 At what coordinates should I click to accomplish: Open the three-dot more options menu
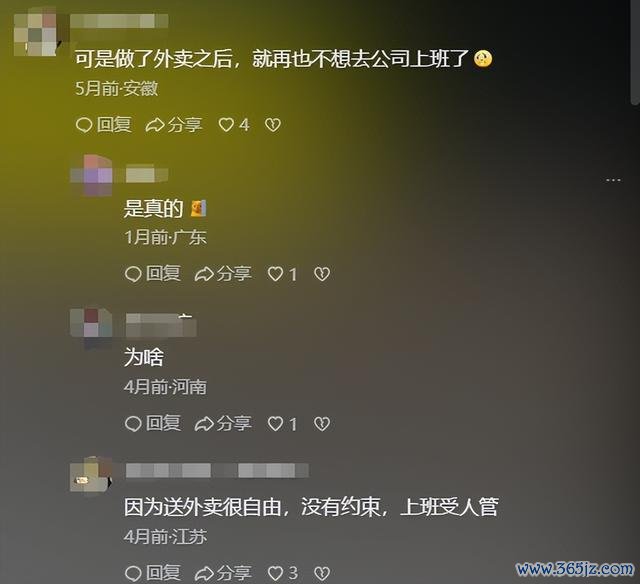(x=613, y=180)
